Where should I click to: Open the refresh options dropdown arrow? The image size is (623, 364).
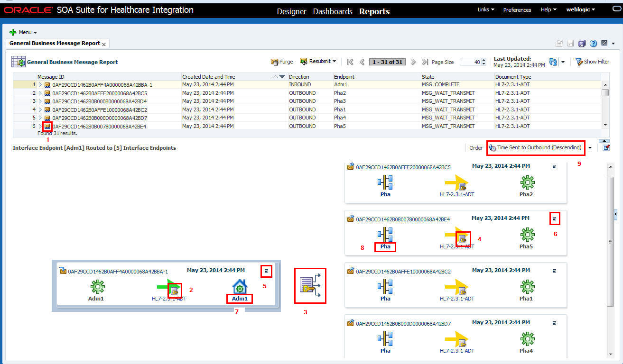[563, 62]
